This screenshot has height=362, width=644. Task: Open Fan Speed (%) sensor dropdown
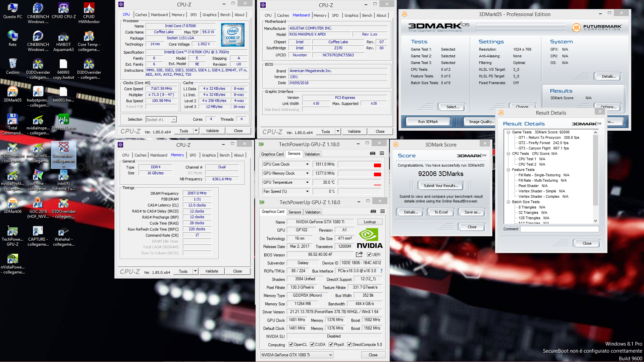coord(286,191)
